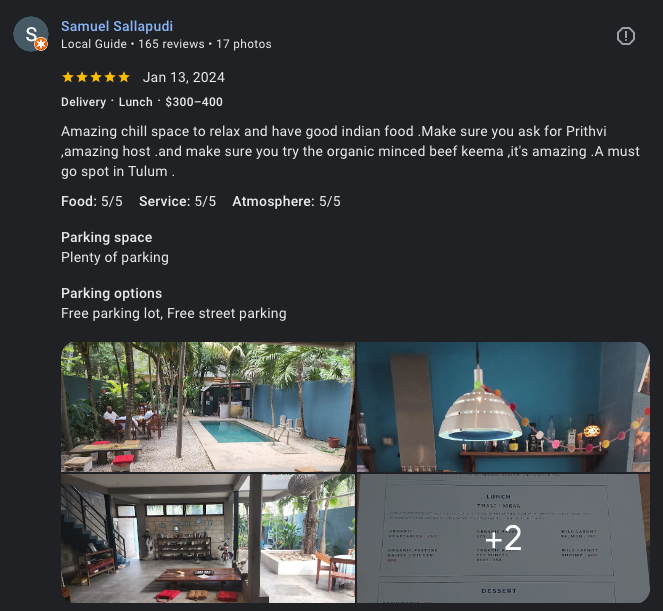This screenshot has width=663, height=611.
Task: Open the pool courtyard photo
Action: tap(208, 407)
